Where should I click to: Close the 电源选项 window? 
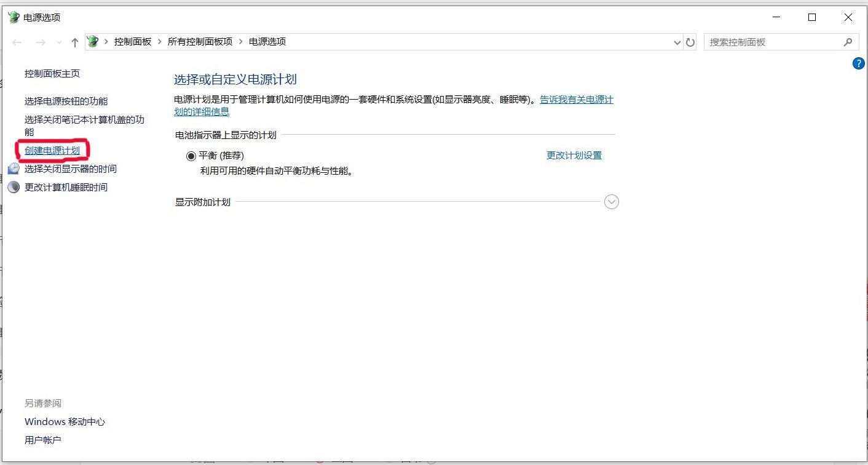848,17
